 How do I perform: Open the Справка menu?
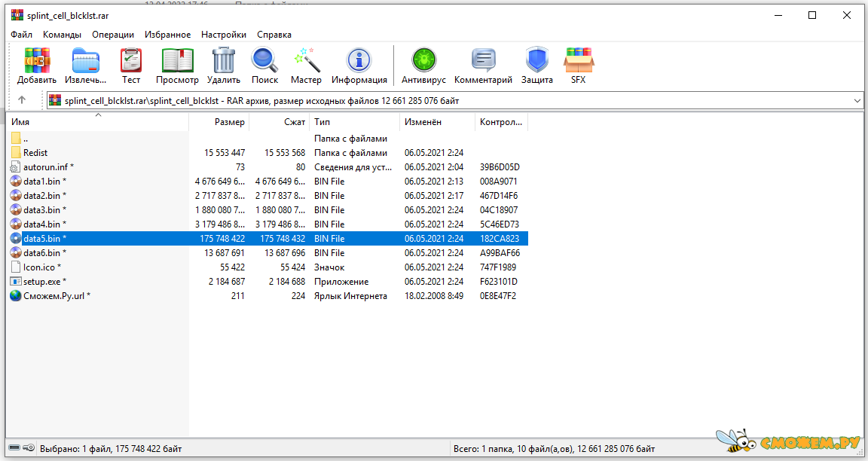274,35
